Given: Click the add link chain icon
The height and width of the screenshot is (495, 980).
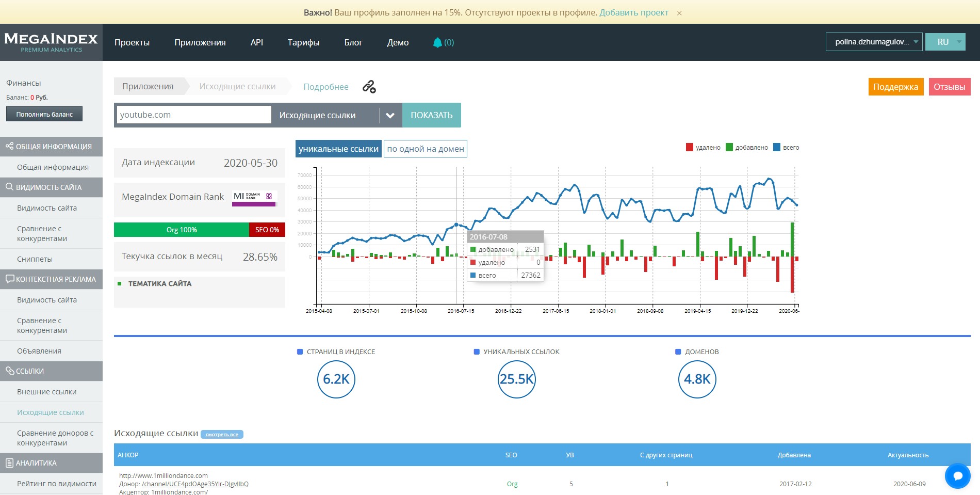Looking at the screenshot, I should (369, 87).
